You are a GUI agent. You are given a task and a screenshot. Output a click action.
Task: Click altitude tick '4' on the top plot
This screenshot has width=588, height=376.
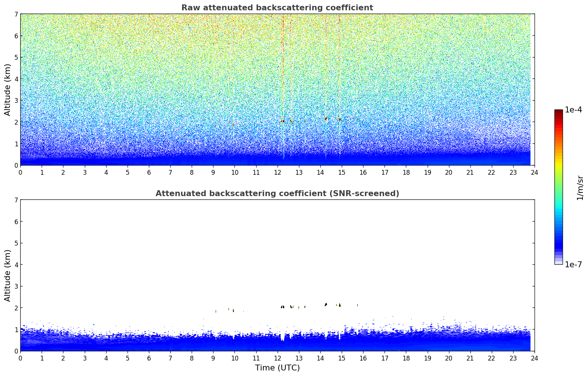point(16,79)
